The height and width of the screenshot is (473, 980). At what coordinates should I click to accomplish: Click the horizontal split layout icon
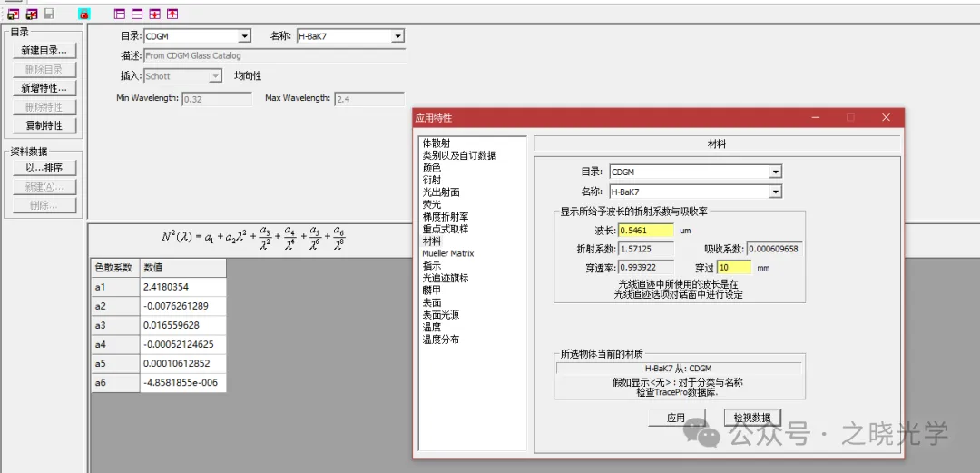[137, 14]
